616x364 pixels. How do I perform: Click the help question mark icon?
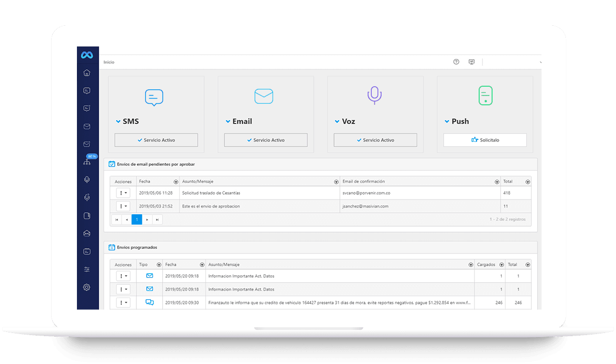(456, 61)
